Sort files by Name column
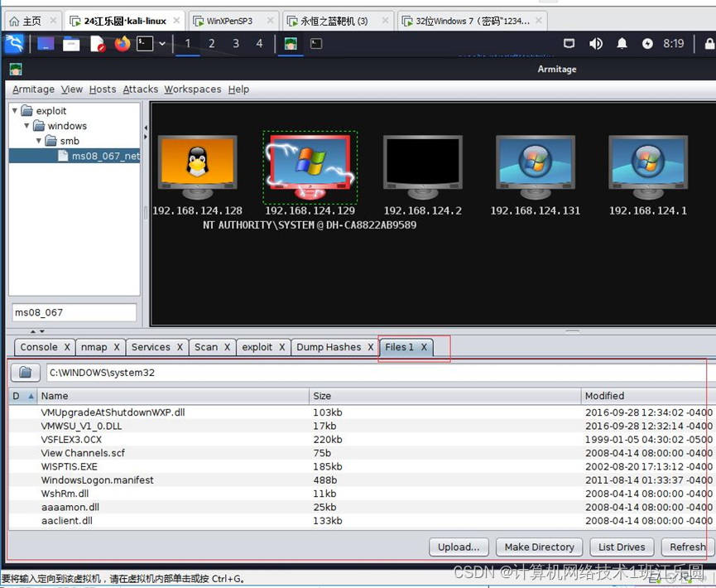Image resolution: width=716 pixels, height=588 pixels. tap(173, 396)
